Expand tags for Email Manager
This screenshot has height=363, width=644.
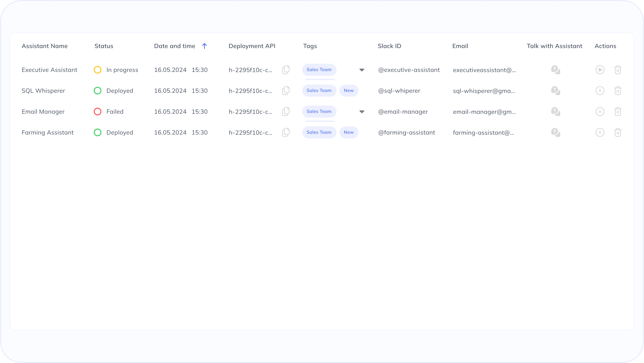[362, 112]
